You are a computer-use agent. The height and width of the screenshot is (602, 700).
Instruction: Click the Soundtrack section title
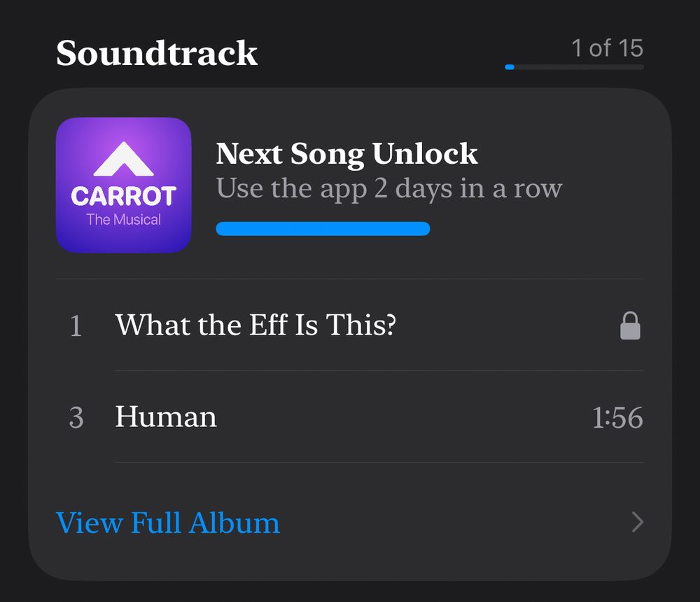pyautogui.click(x=157, y=53)
